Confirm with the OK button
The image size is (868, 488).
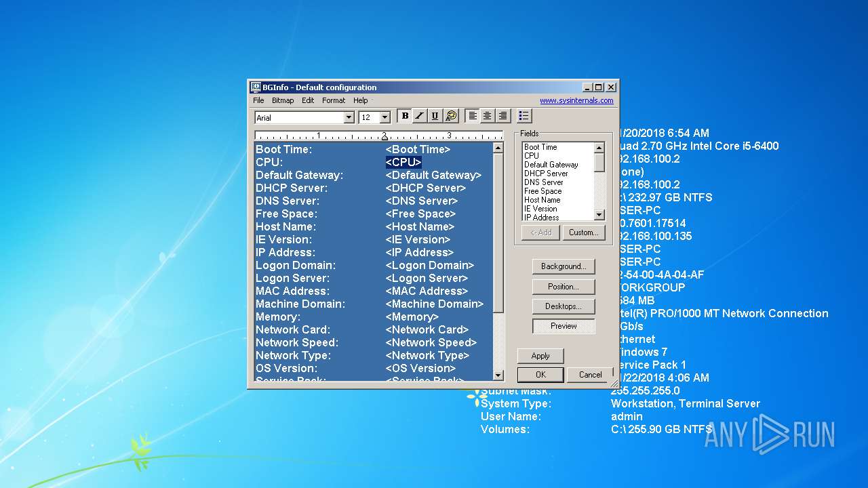540,374
